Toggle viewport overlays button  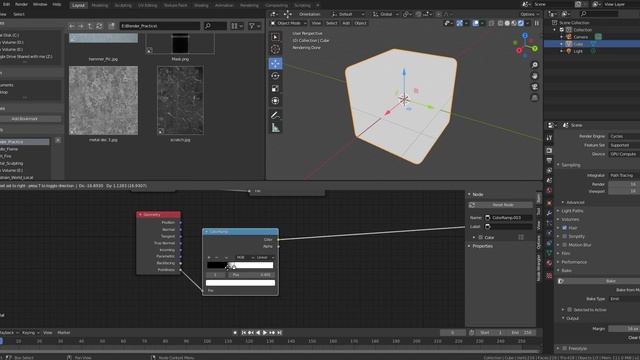pyautogui.click(x=476, y=23)
